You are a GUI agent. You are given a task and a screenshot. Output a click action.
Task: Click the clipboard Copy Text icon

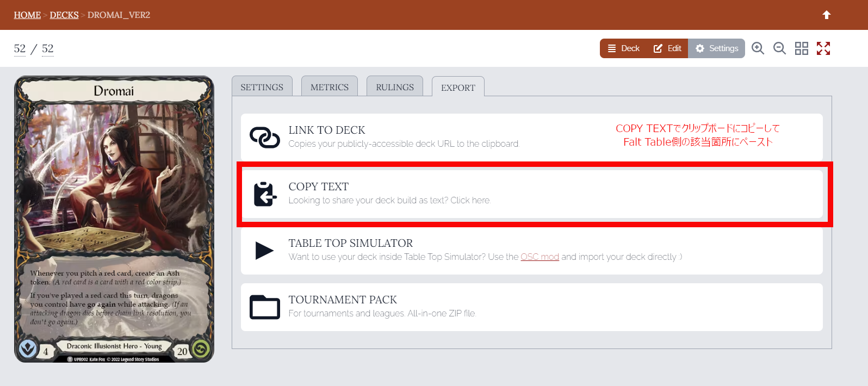coord(265,194)
